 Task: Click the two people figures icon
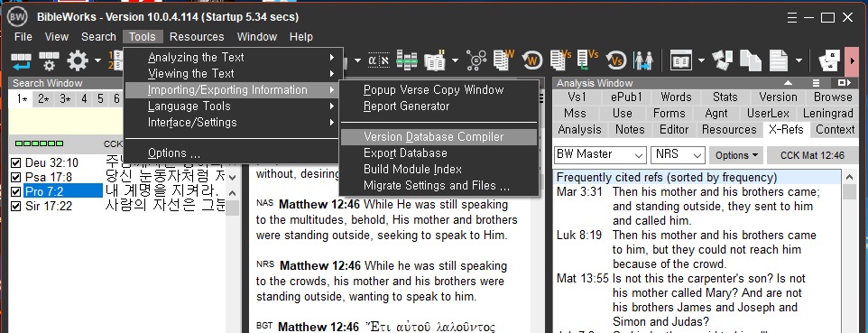[643, 60]
